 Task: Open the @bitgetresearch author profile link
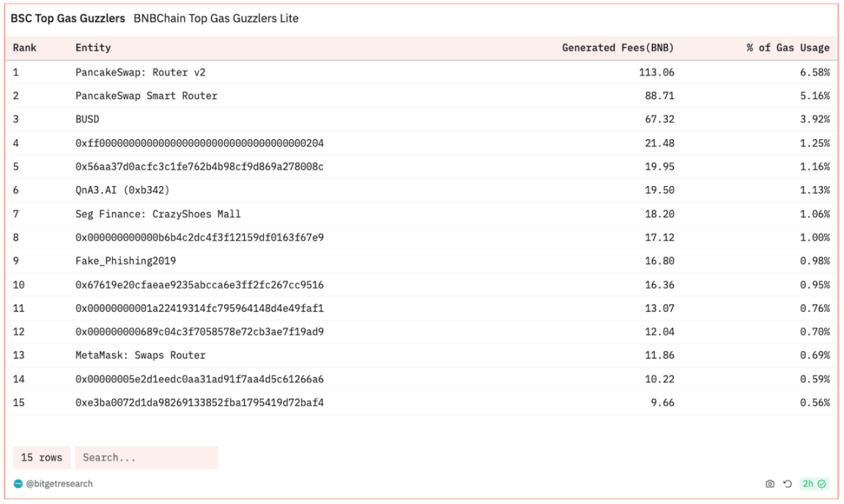click(59, 483)
